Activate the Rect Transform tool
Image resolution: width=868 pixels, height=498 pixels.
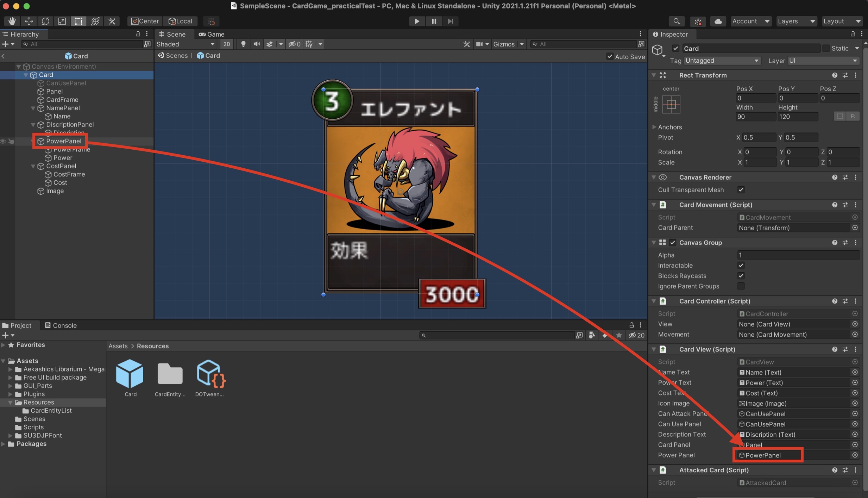[78, 21]
